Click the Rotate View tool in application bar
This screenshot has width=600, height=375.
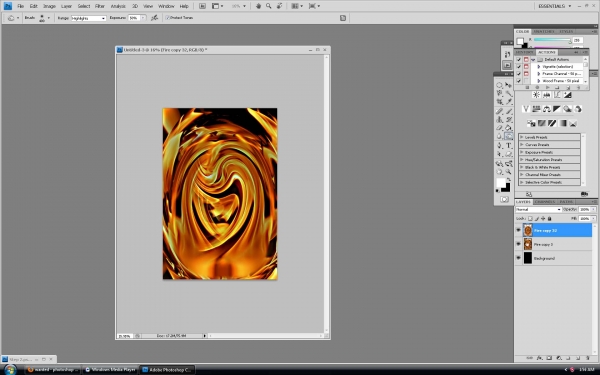coord(279,6)
